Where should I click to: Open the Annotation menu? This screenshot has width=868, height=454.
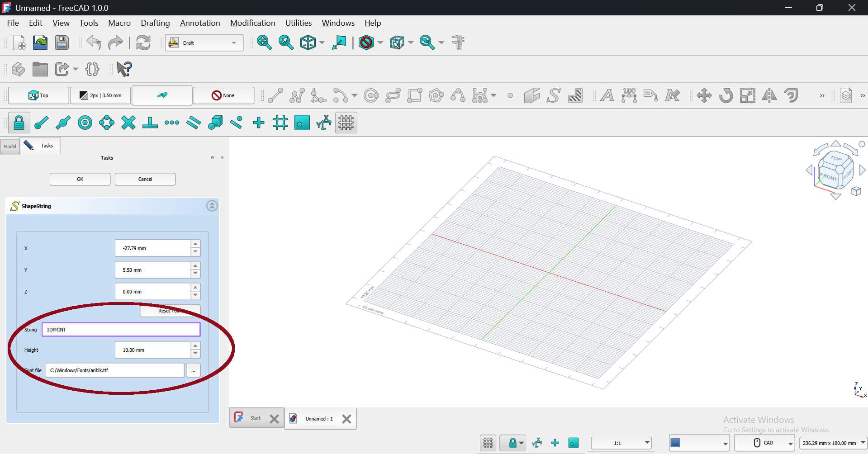(x=200, y=23)
